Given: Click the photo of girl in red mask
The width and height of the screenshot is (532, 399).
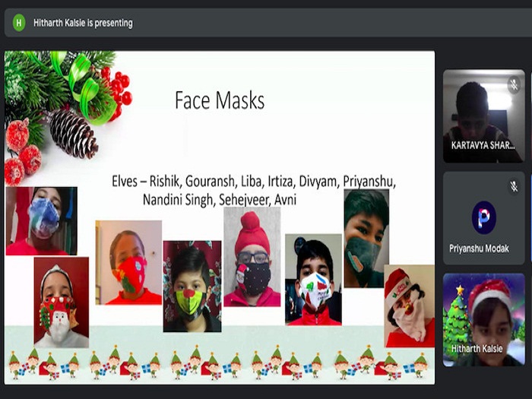Looking at the screenshot, I should (128, 263).
